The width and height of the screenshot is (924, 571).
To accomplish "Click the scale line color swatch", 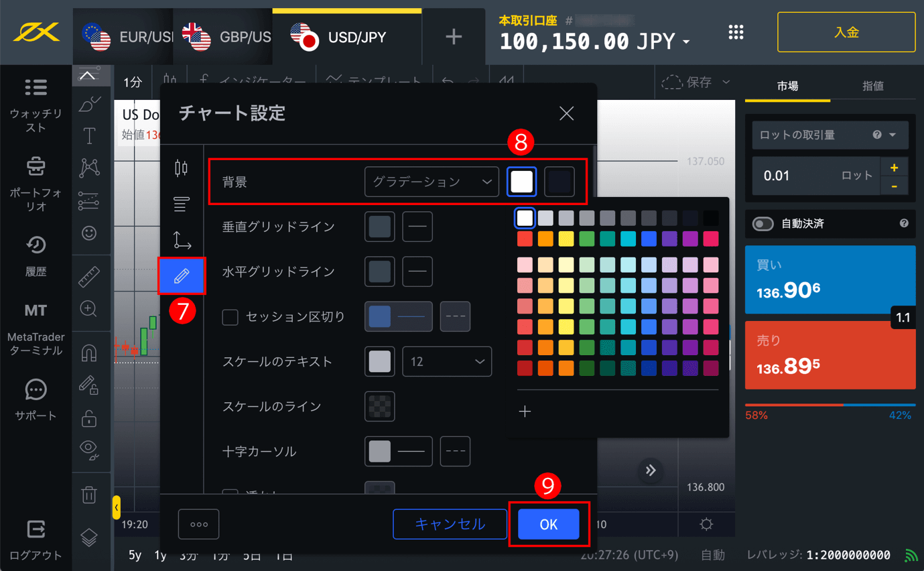I will pos(379,406).
